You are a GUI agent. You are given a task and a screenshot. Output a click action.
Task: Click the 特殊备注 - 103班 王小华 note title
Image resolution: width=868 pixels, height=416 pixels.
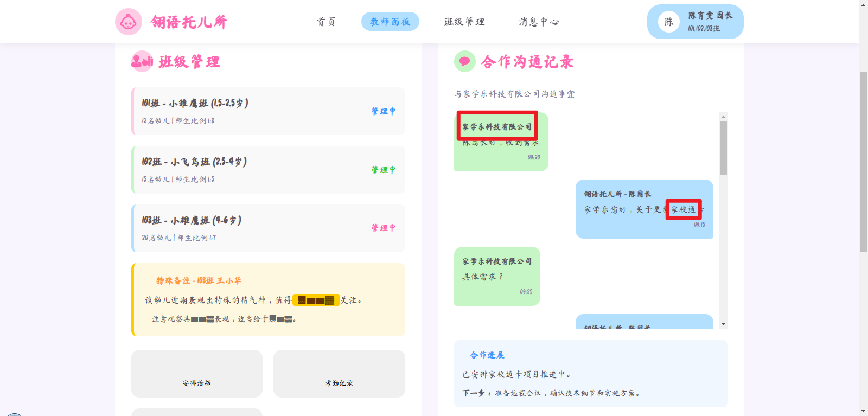[x=199, y=280]
